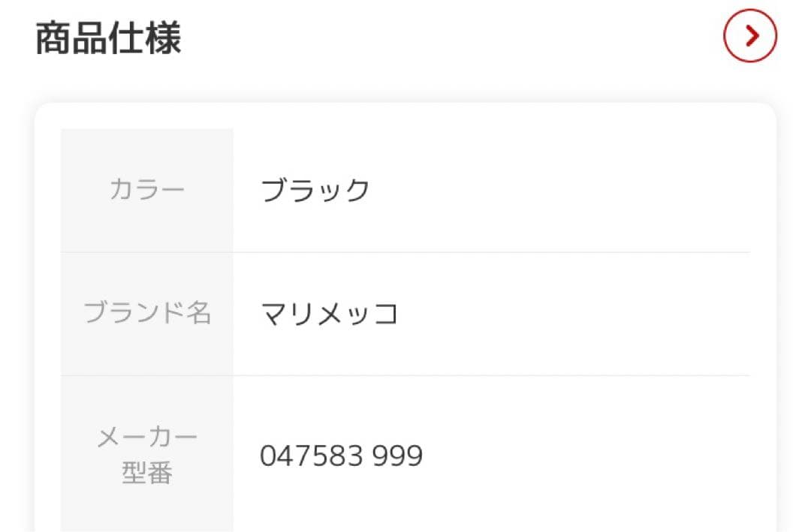Viewport: 811px width, 532px height.
Task: Click the 商品仕様 section heading
Action: pyautogui.click(x=107, y=35)
